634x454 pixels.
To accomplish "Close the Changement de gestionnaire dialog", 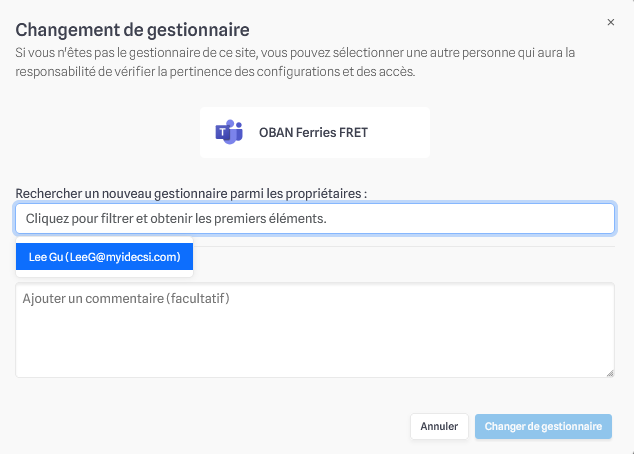I will click(x=611, y=22).
